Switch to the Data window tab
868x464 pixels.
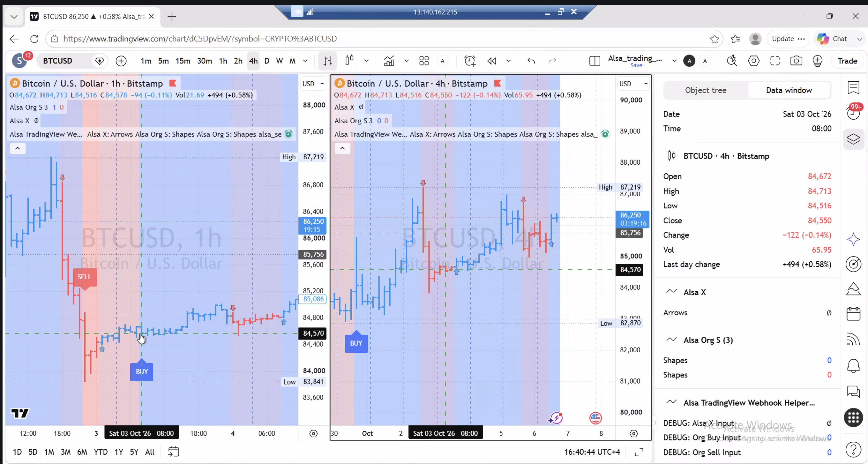pyautogui.click(x=789, y=90)
